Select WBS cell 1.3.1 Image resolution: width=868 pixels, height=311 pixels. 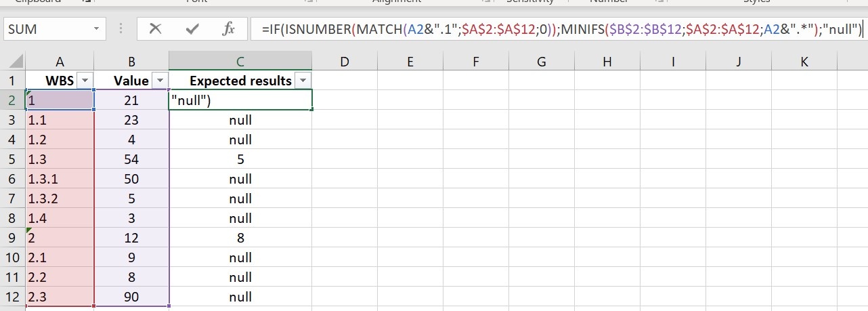60,179
